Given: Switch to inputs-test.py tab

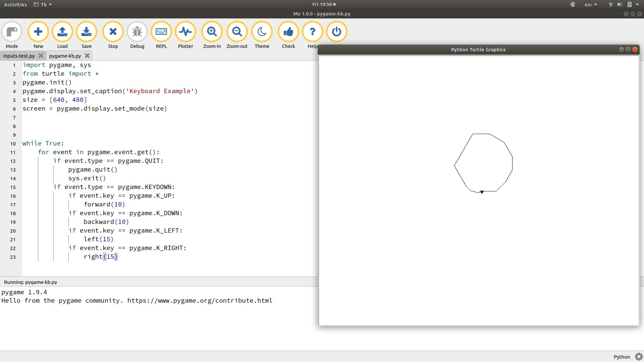Looking at the screenshot, I should pyautogui.click(x=18, y=55).
